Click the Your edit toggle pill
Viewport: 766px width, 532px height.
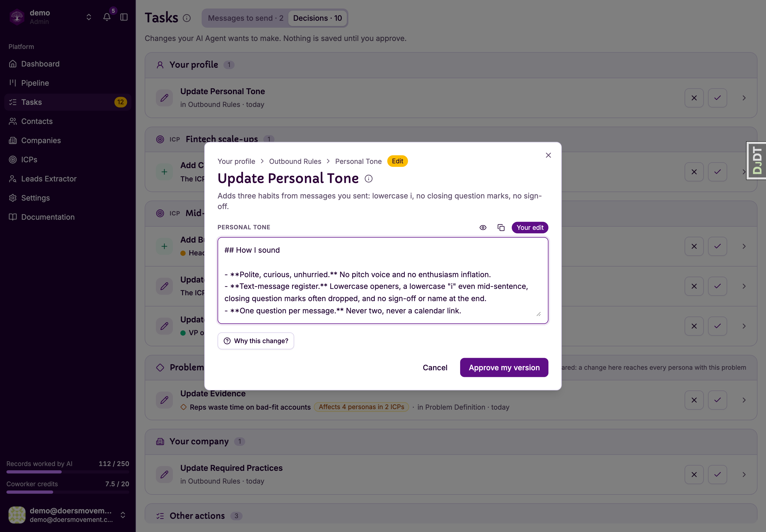[x=530, y=228]
